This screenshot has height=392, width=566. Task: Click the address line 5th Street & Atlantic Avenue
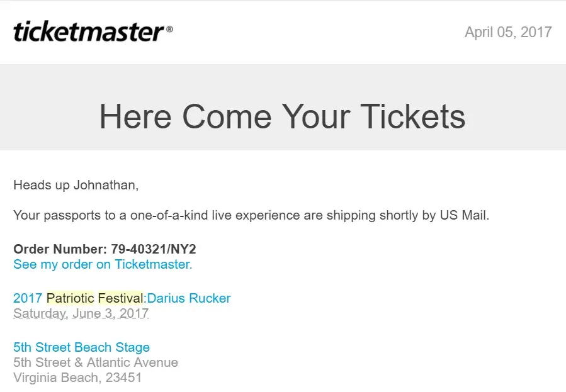pos(96,362)
